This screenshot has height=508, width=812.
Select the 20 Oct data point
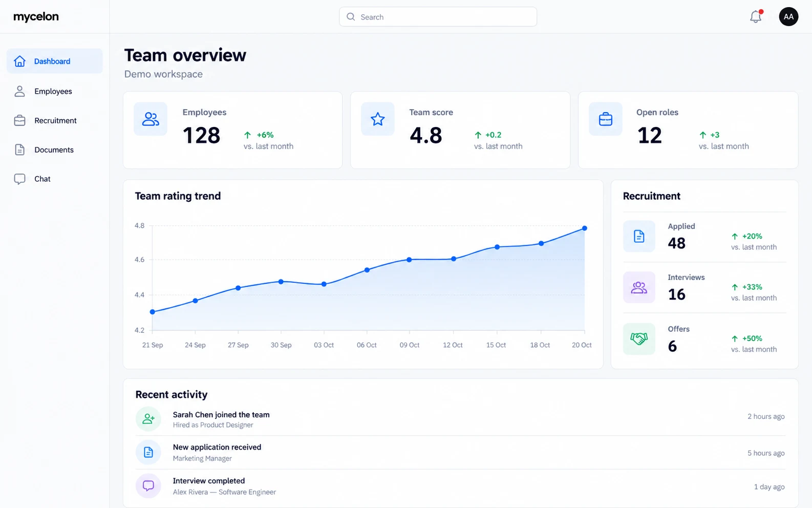click(x=585, y=228)
